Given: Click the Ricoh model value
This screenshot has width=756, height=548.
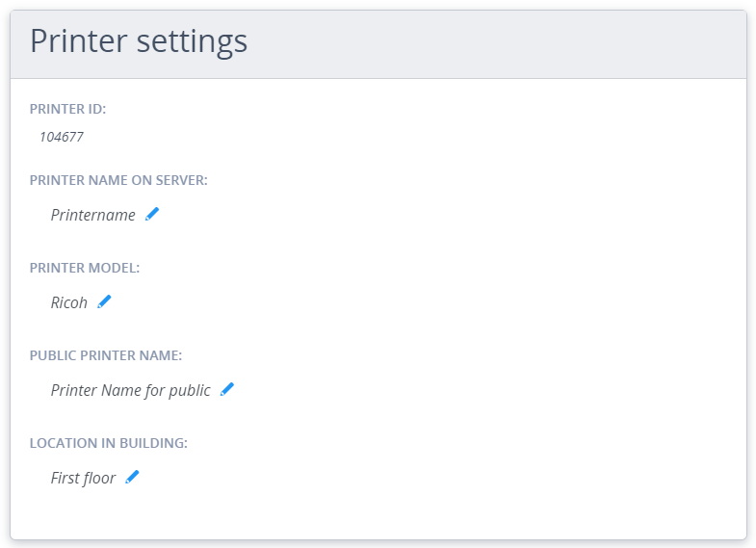Looking at the screenshot, I should coord(69,302).
